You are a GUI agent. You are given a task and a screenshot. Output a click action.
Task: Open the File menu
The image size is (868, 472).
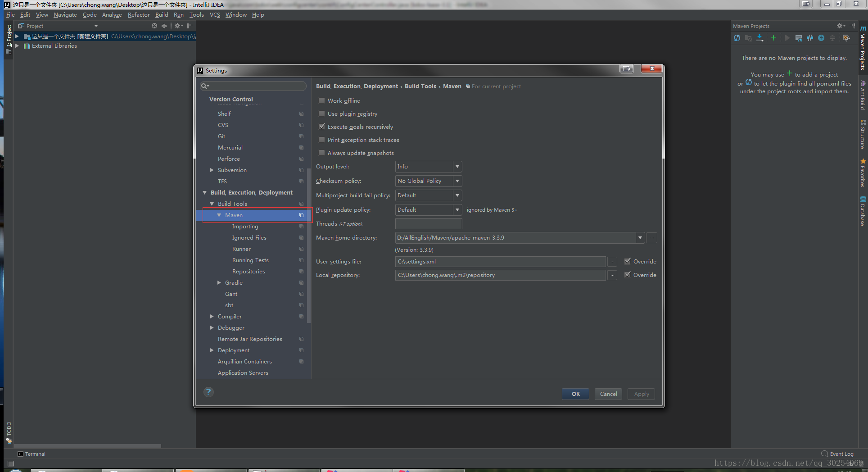[x=10, y=15]
